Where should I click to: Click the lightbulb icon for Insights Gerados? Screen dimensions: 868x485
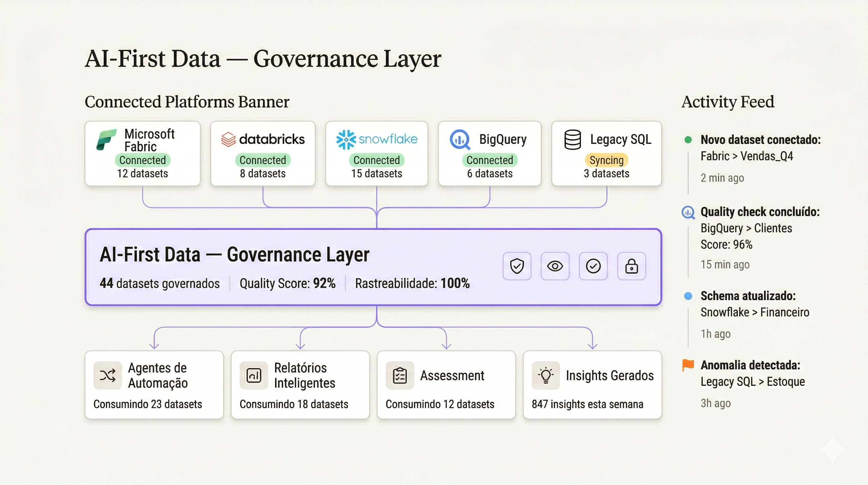(546, 375)
